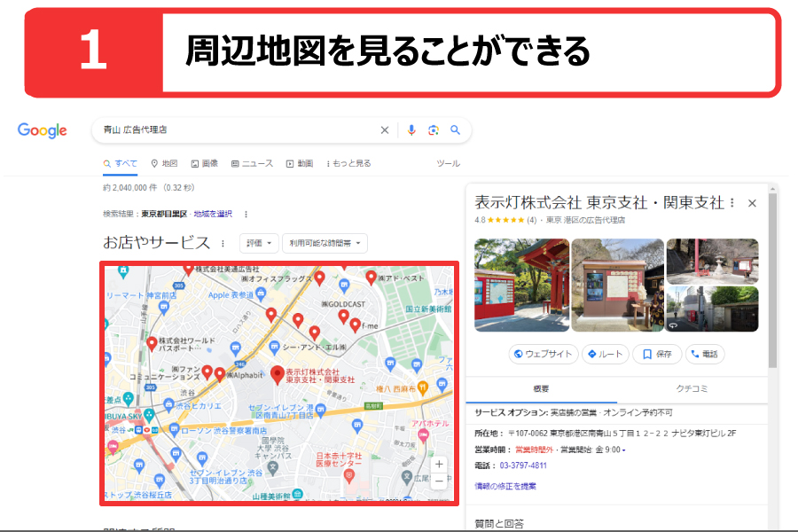Click the f-me map pin
The height and width of the screenshot is (532, 798).
tap(356, 325)
